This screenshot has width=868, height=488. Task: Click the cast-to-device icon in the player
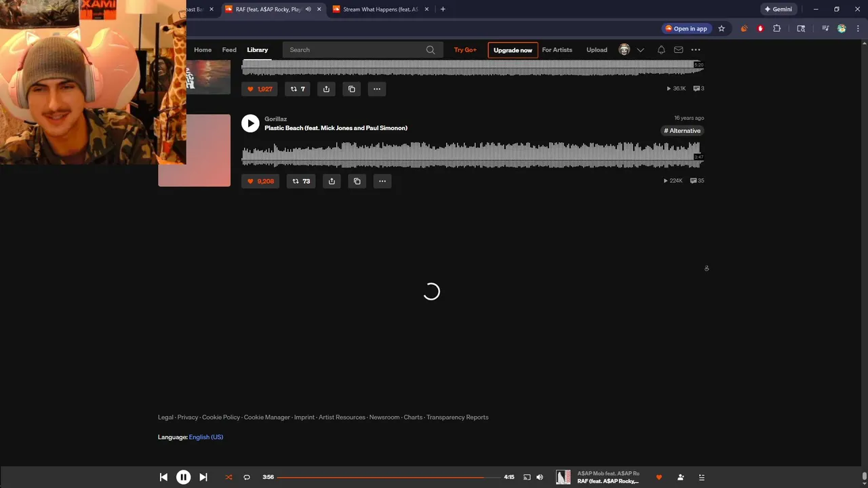[527, 477]
